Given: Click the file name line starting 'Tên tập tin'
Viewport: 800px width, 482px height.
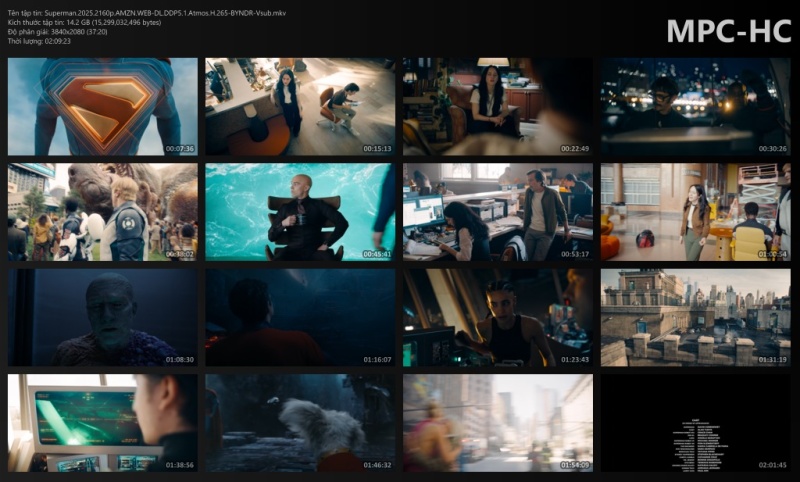Looking at the screenshot, I should 147,13.
